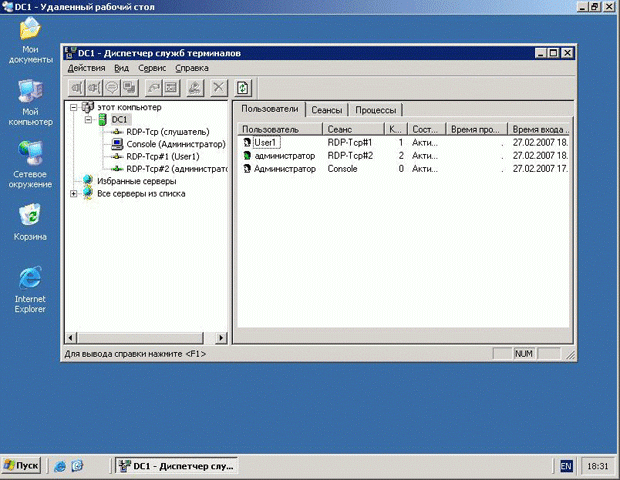Click the Connect toolbar icon
The width and height of the screenshot is (620, 480).
tap(77, 87)
